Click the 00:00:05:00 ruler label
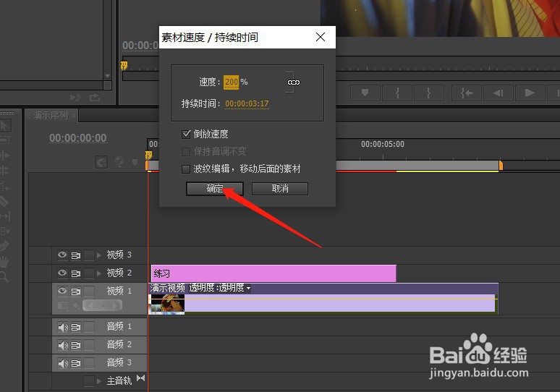The width and height of the screenshot is (560, 392). (x=383, y=144)
